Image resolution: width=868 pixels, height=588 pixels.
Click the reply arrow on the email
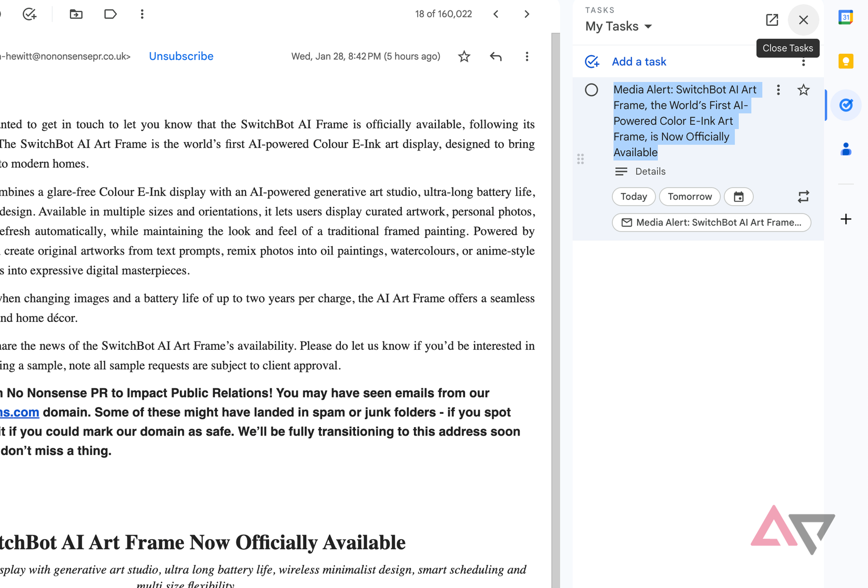pos(495,56)
